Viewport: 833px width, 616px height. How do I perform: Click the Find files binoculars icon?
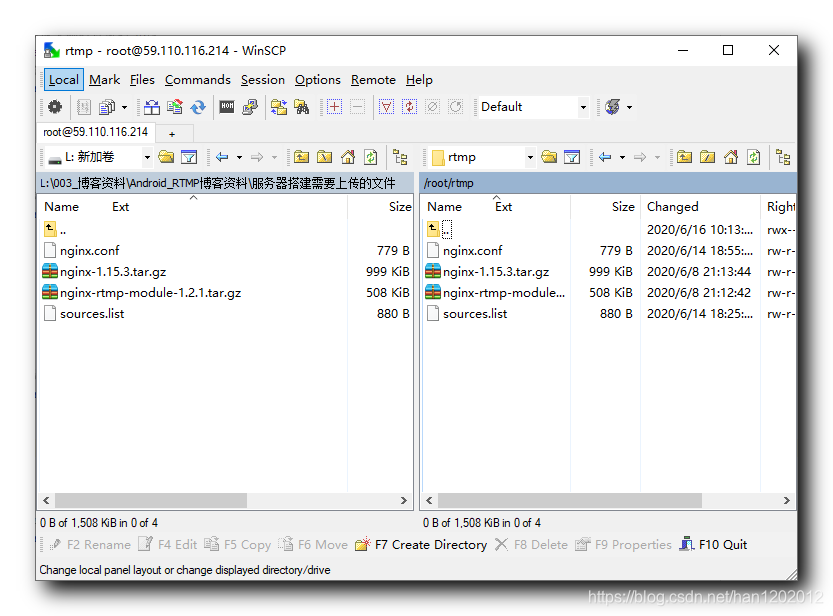tap(302, 107)
